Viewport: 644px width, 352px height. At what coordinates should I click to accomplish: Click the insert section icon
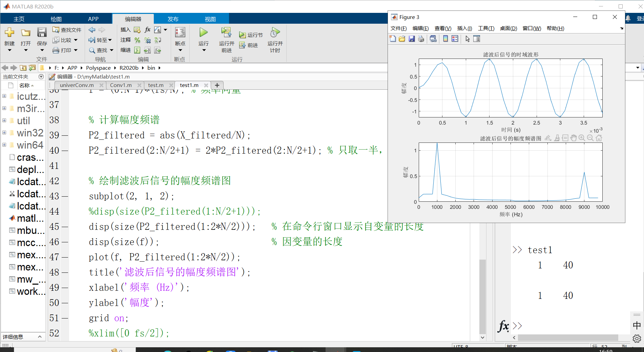137,30
